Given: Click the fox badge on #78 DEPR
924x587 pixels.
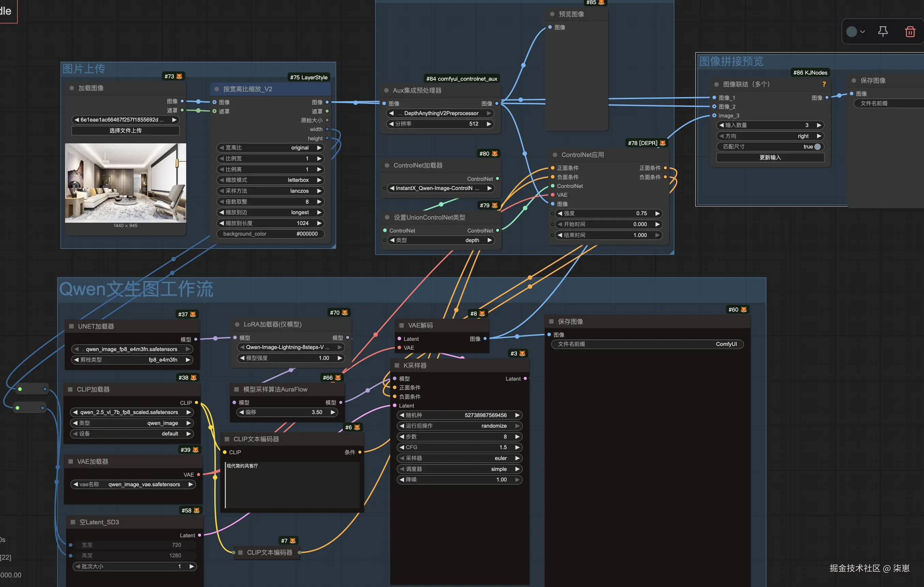Looking at the screenshot, I should [663, 143].
